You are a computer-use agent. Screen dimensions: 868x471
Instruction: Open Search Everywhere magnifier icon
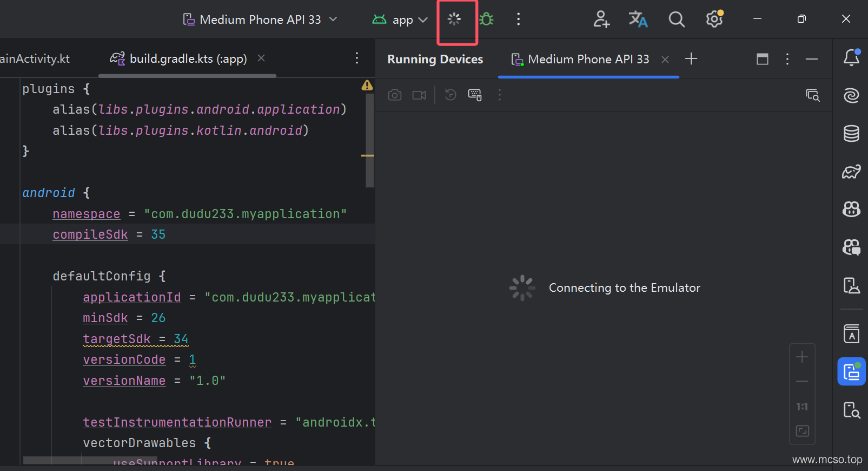point(677,19)
